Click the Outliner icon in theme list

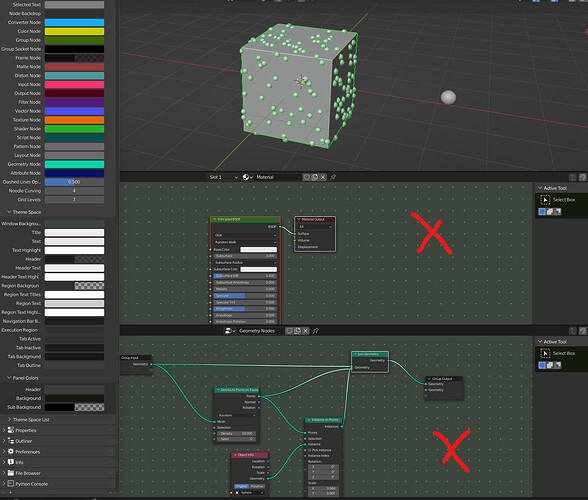(x=11, y=441)
